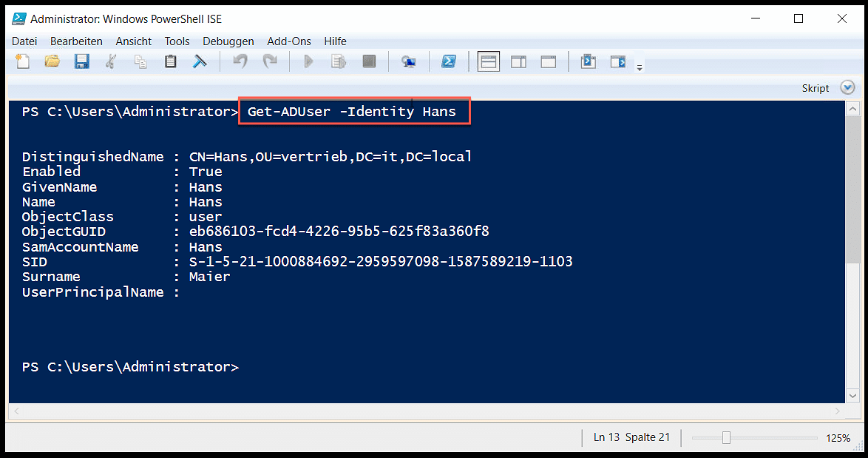This screenshot has height=458, width=868.
Task: Open the Debuggen menu
Action: (x=228, y=41)
